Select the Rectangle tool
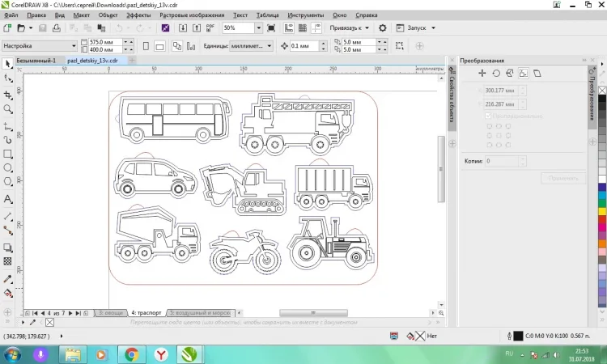607x364 pixels. tap(8, 154)
